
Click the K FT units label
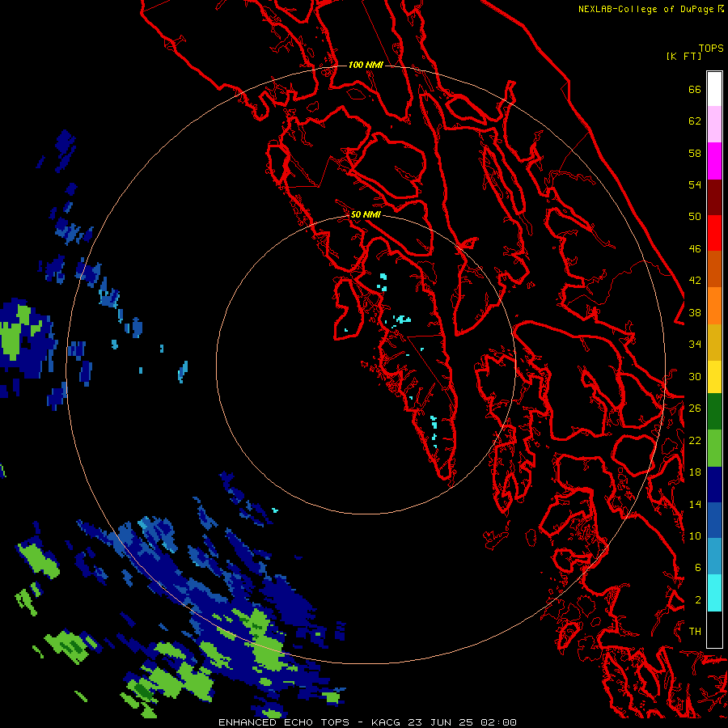684,56
